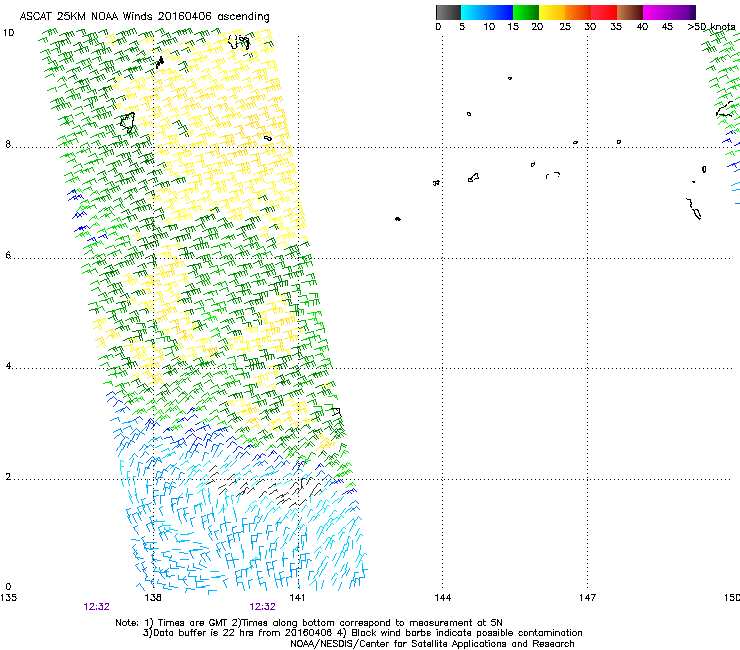Click the cyan-blue 5–15 knots color segment
Screen dimensions: 740x650
click(487, 12)
